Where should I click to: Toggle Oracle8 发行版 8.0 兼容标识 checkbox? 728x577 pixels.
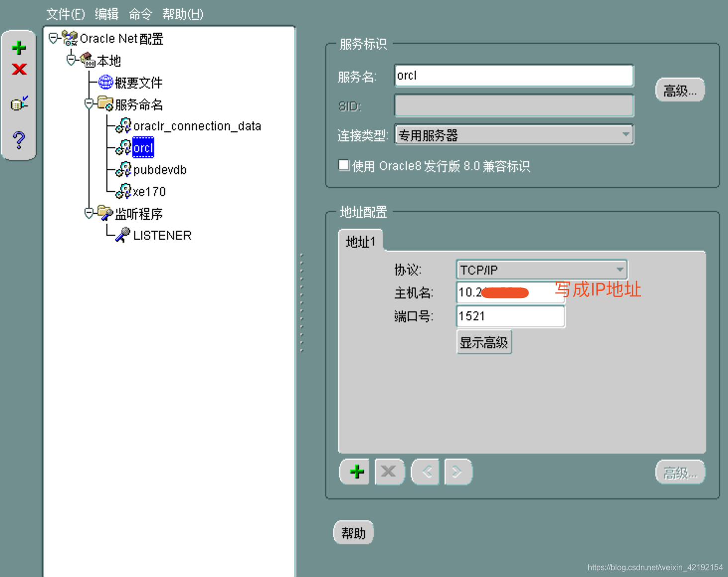coord(344,165)
